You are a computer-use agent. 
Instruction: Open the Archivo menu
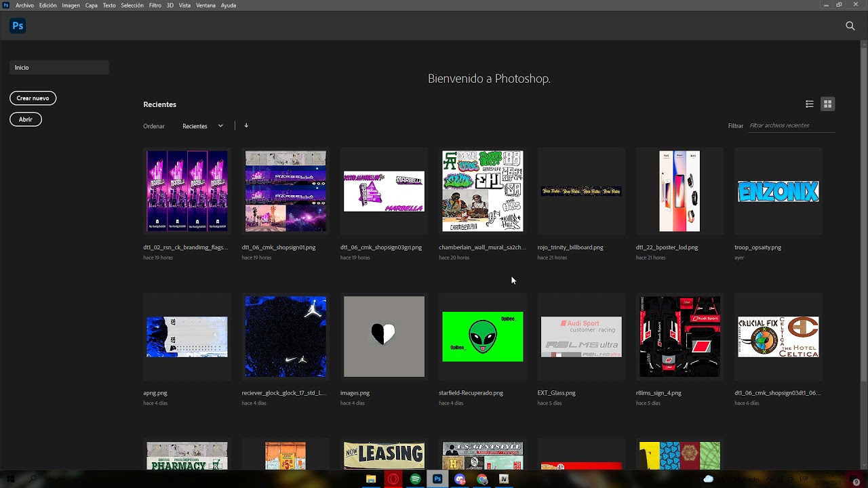tap(24, 5)
